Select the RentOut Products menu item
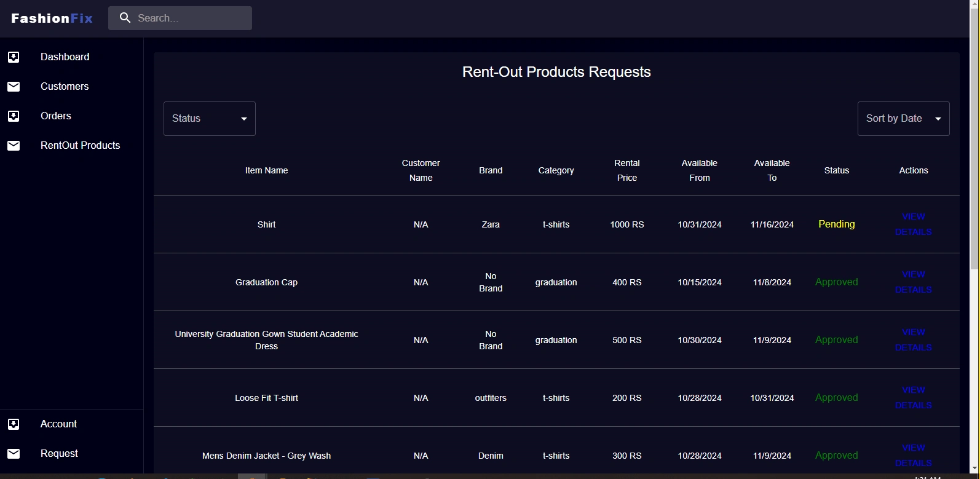Viewport: 980px width, 479px height. point(81,146)
